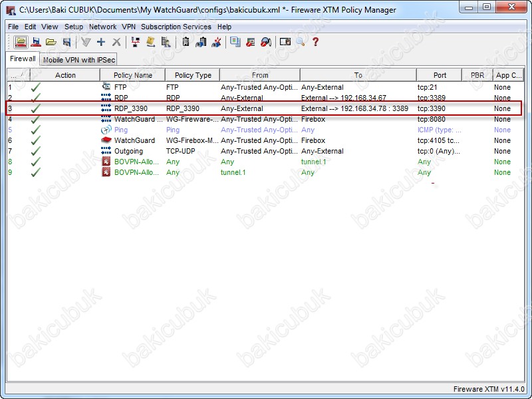Save the configuration with the floppy disk icon
Viewport: 532px width, 399px height.
(67, 42)
